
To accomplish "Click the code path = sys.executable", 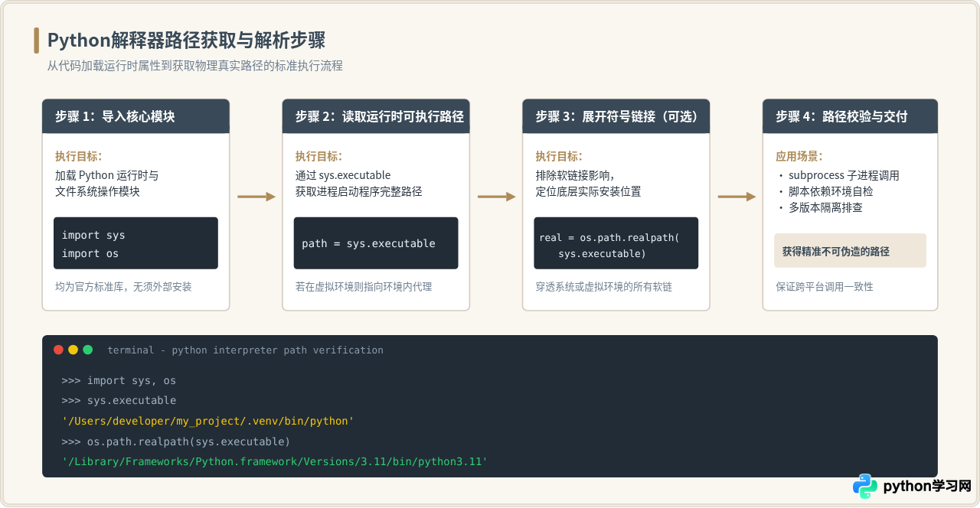I will pos(368,243).
